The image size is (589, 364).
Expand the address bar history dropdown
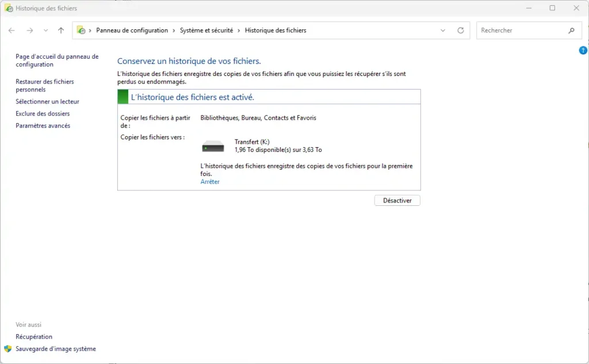point(442,30)
